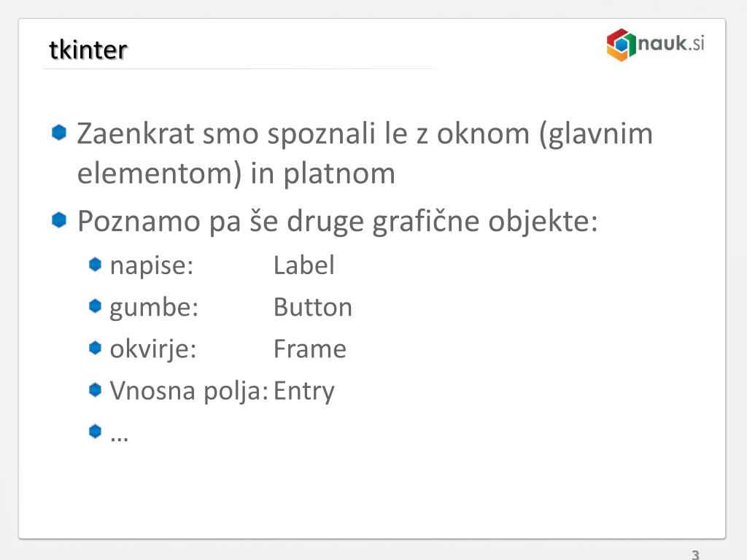Select the tkinter slide title
This screenshot has height=560, width=747.
point(88,50)
